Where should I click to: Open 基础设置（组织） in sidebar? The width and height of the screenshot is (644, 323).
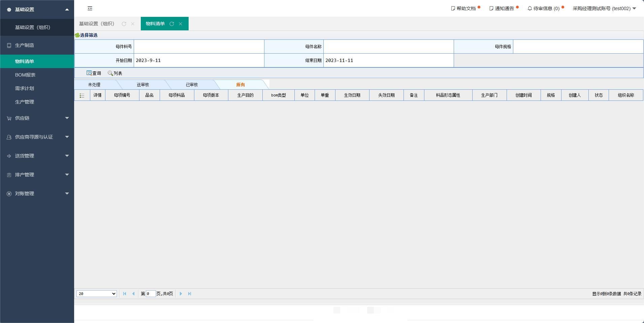coord(37,27)
